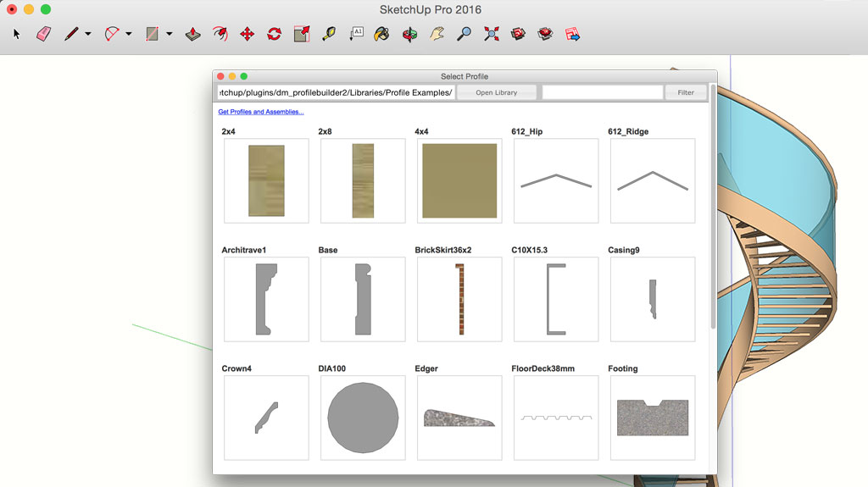Choose the Paint Bucket tool
Screen dimensions: 868x487
pyautogui.click(x=381, y=35)
